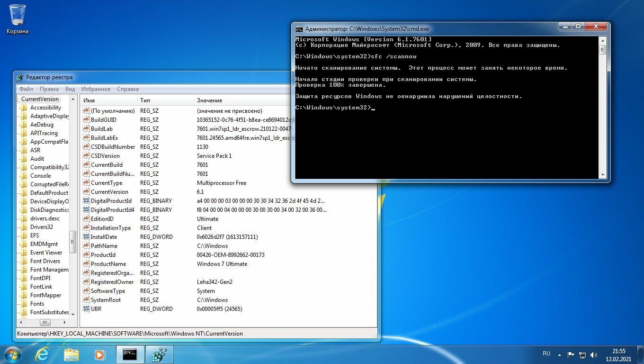Click the cmd window scroll down arrow
The image size is (644, 364).
(x=602, y=175)
